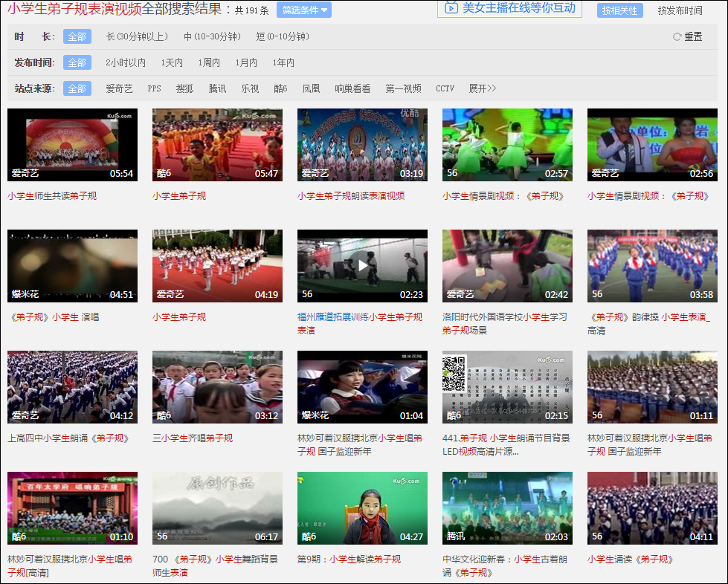Open the title link 第9期：小学生解读弟子规
This screenshot has height=584, width=728.
349,559
